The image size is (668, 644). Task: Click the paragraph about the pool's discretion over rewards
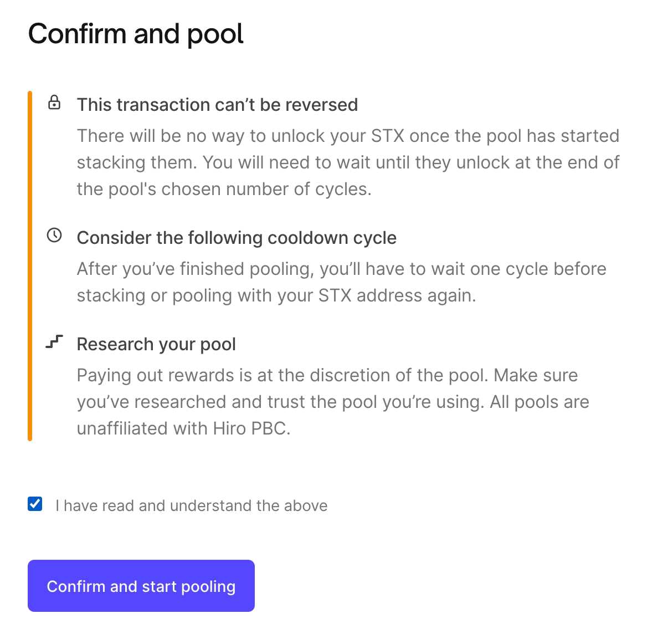332,402
